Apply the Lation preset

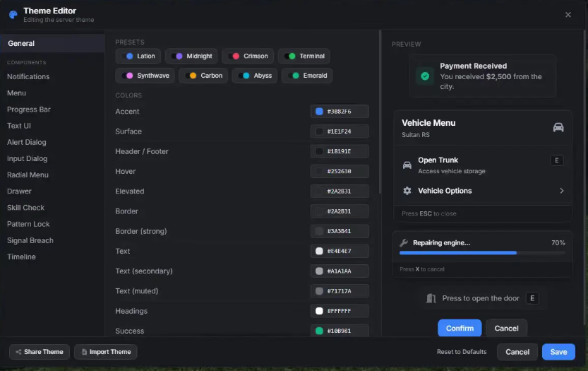pos(138,56)
